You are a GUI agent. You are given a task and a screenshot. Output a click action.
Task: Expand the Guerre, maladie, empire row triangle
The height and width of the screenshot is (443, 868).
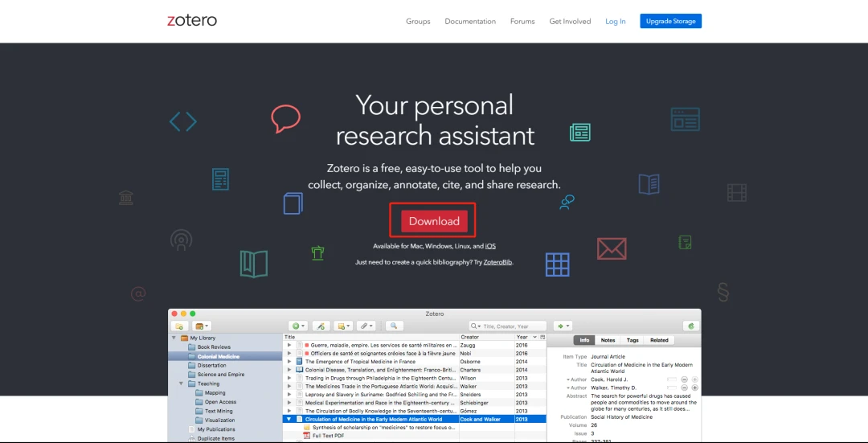[289, 345]
